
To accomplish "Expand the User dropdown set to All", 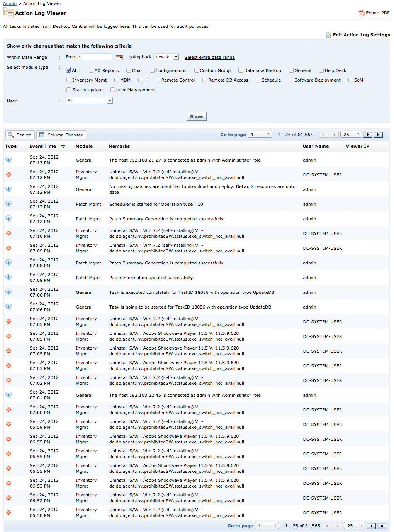I will coord(89,101).
